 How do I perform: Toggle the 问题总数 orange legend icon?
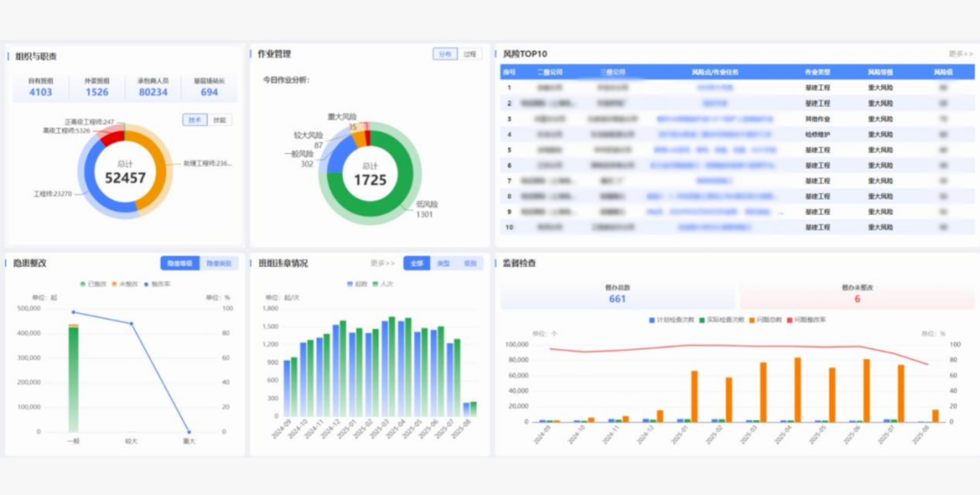pos(752,320)
